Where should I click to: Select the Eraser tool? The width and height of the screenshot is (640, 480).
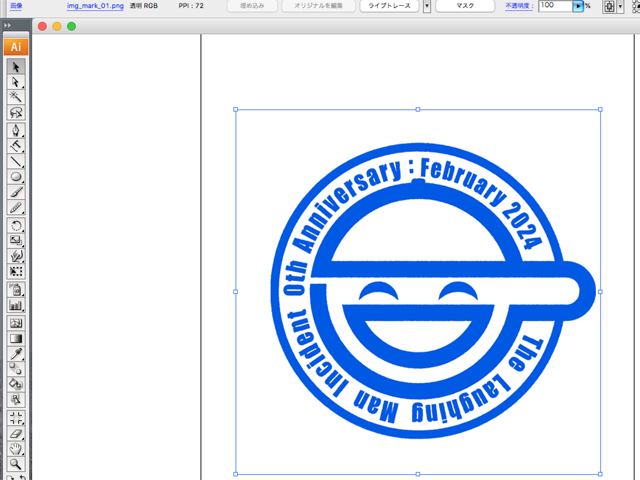tap(16, 433)
